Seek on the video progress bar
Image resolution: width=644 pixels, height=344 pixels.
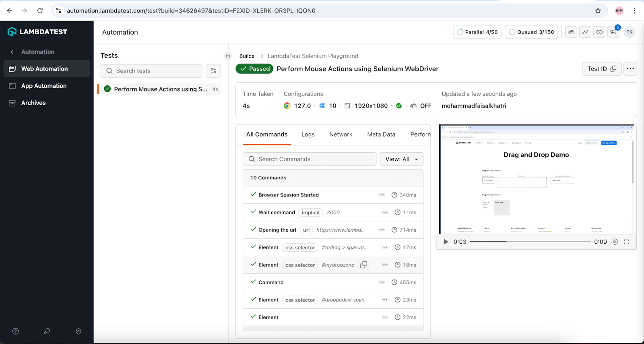[530, 242]
